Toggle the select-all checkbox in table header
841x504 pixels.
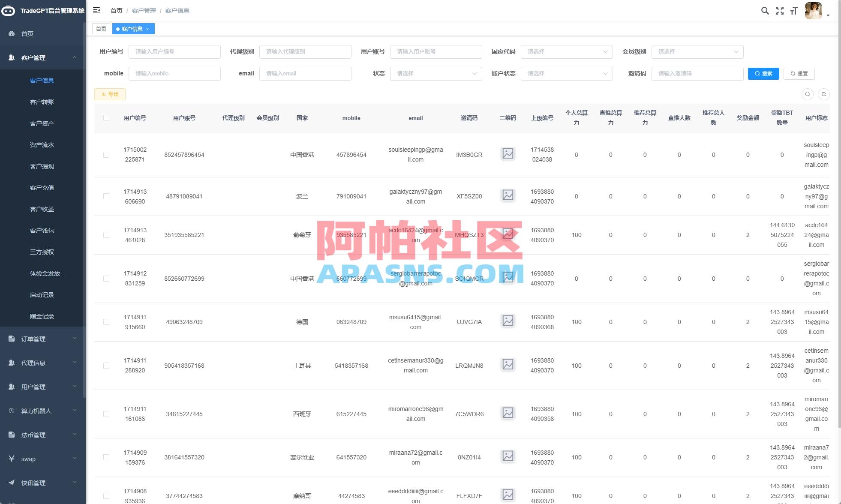pyautogui.click(x=106, y=118)
